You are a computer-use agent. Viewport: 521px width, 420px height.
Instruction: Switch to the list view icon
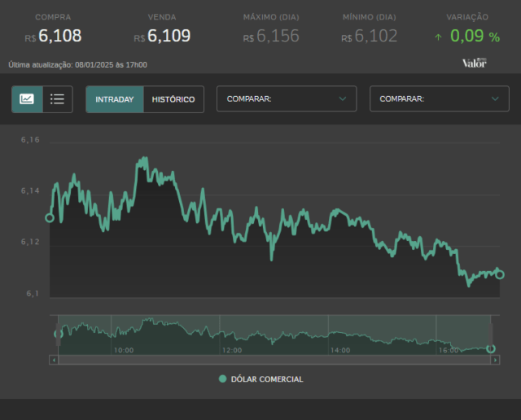[x=58, y=99]
